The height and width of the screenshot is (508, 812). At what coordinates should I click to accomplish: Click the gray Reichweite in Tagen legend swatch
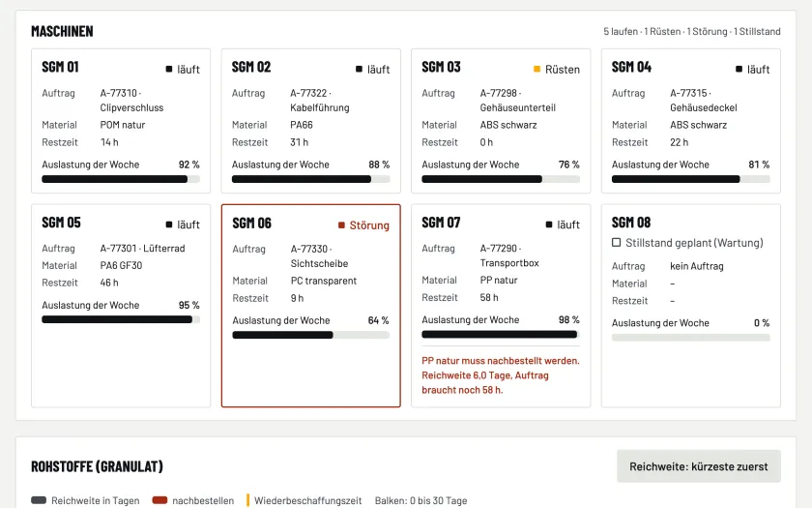(39, 500)
